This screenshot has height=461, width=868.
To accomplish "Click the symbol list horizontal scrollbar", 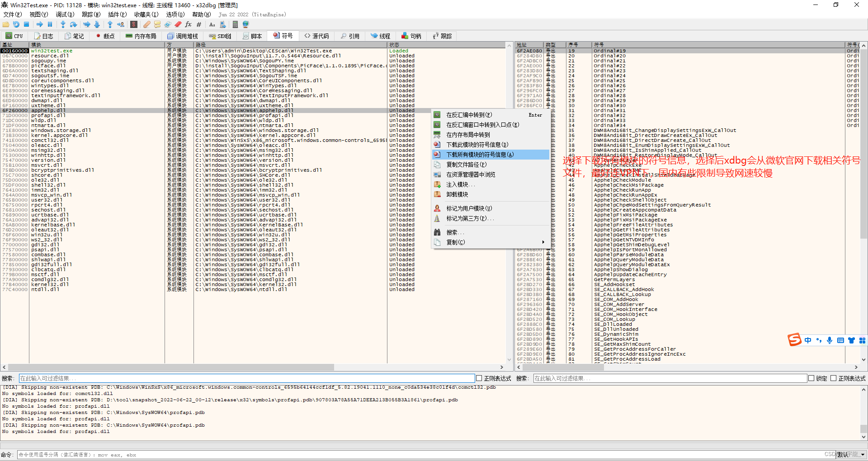I will (x=563, y=367).
